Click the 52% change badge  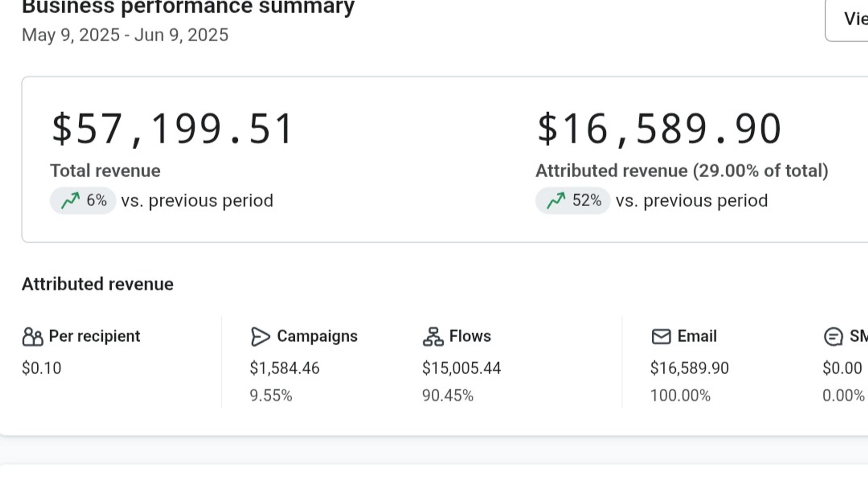[x=573, y=200]
